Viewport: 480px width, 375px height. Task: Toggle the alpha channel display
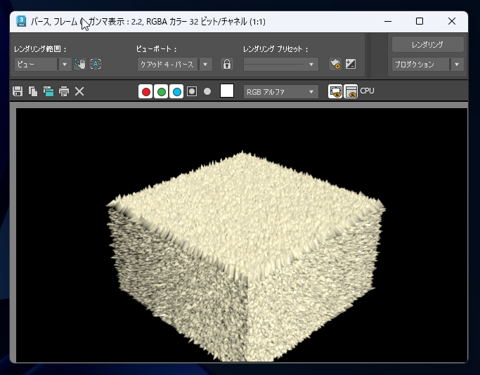coord(192,91)
